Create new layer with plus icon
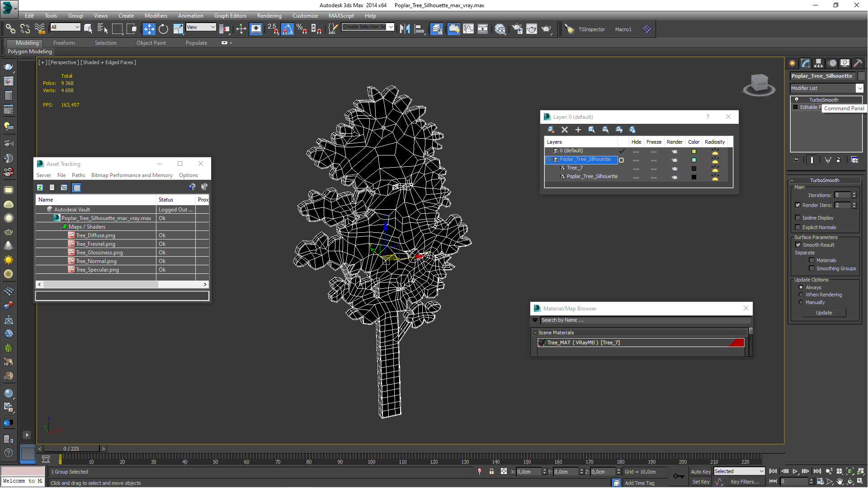Screen dimensions: 868x488 pyautogui.click(x=578, y=130)
